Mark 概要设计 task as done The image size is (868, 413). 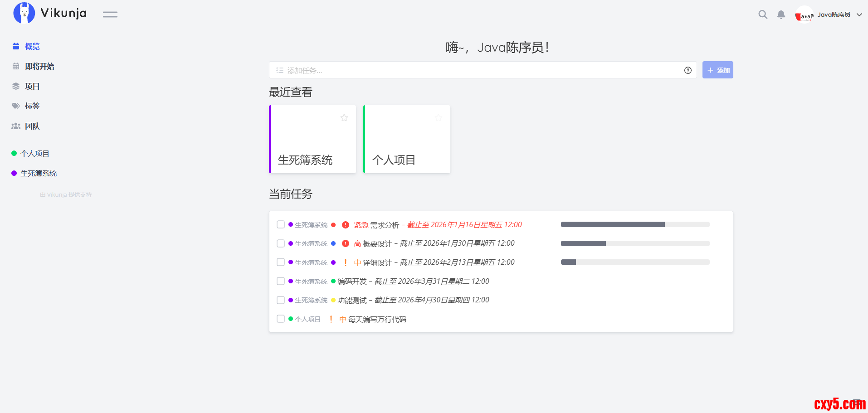pos(281,243)
